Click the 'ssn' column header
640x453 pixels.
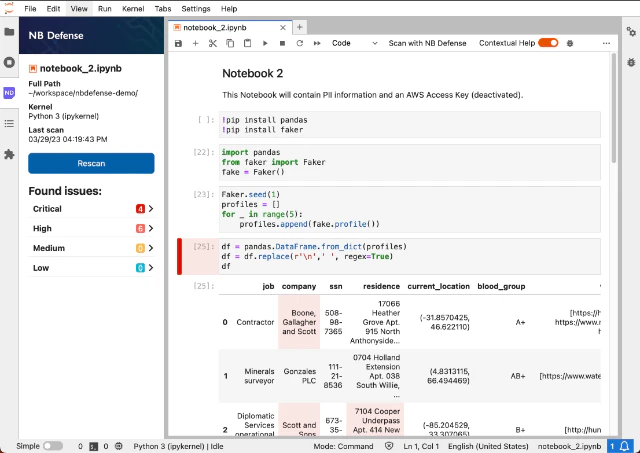[x=336, y=286]
